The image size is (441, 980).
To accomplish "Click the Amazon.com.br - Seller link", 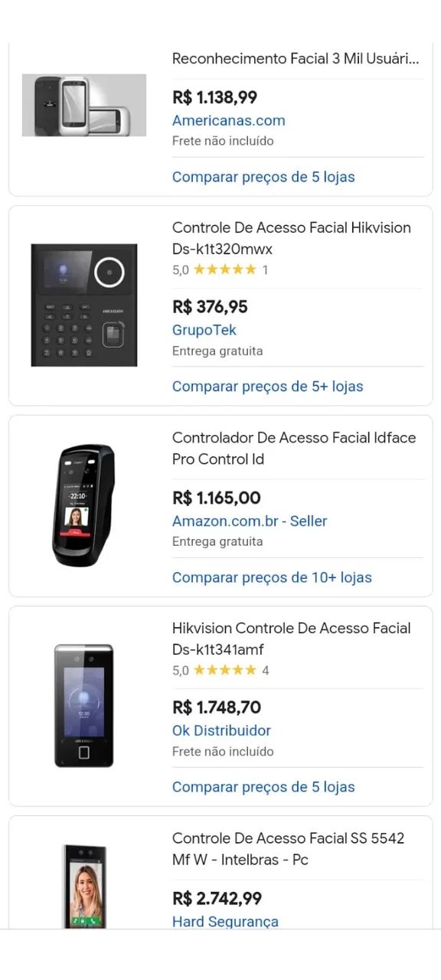I will click(250, 521).
